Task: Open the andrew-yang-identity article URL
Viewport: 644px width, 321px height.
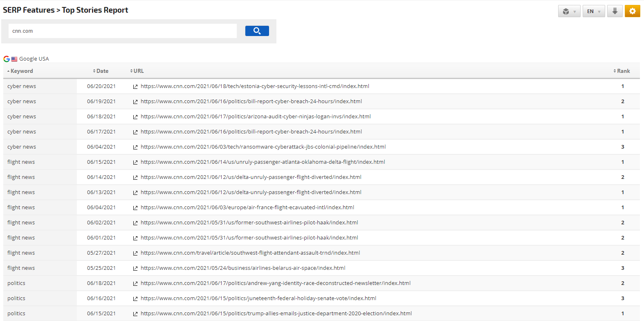Action: 275,283
